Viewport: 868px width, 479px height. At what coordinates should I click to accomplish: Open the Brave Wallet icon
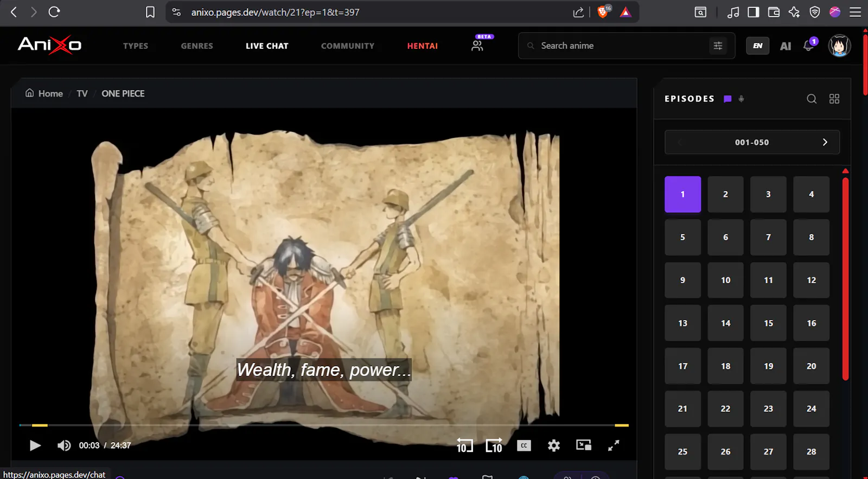coord(774,12)
